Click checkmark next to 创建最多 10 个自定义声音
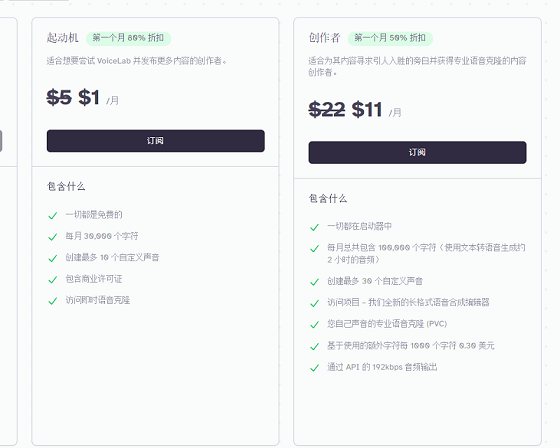This screenshot has height=448, width=560. pyautogui.click(x=52, y=258)
